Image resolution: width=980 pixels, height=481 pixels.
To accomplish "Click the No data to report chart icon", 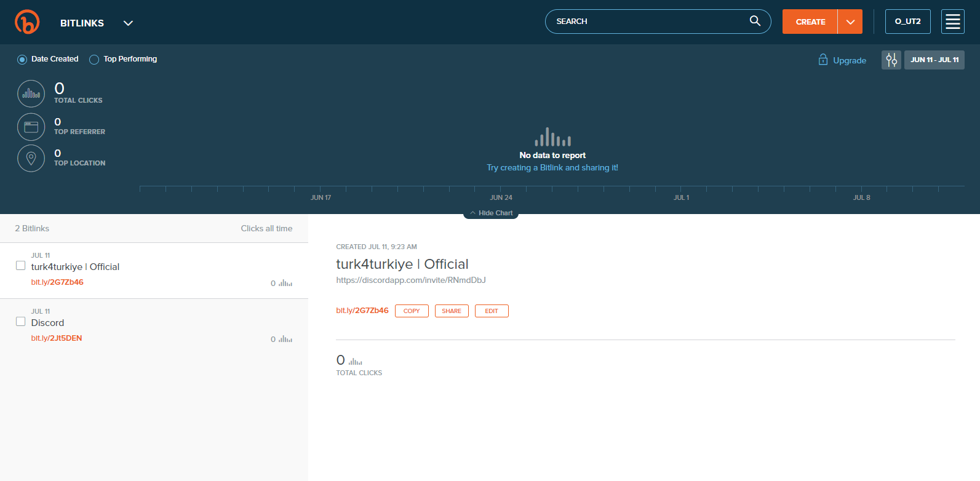I will 552,137.
